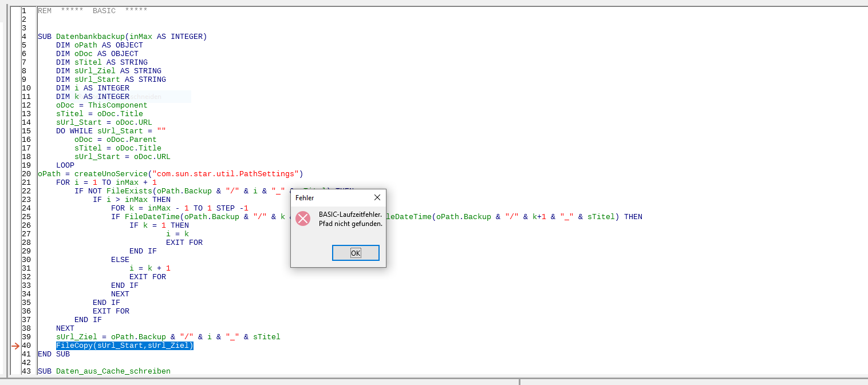Click the 'END SUB' line
This screenshot has height=385, width=868.
(54, 354)
